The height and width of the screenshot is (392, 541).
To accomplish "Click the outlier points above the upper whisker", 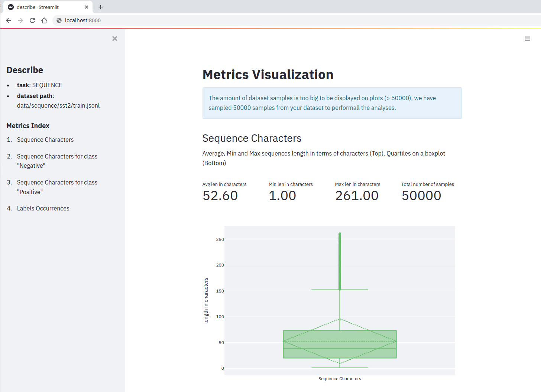I will (x=340, y=261).
